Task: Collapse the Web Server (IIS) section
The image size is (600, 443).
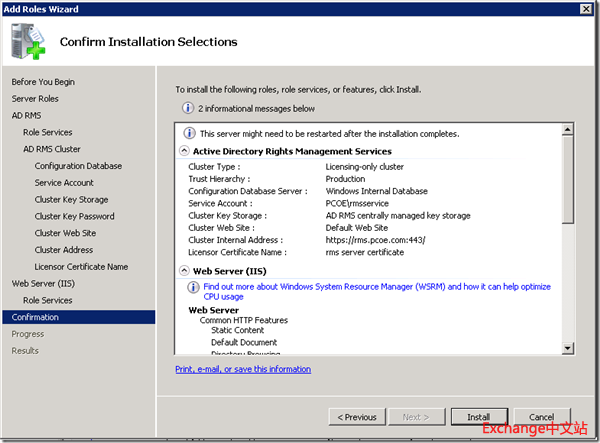Action: point(184,271)
